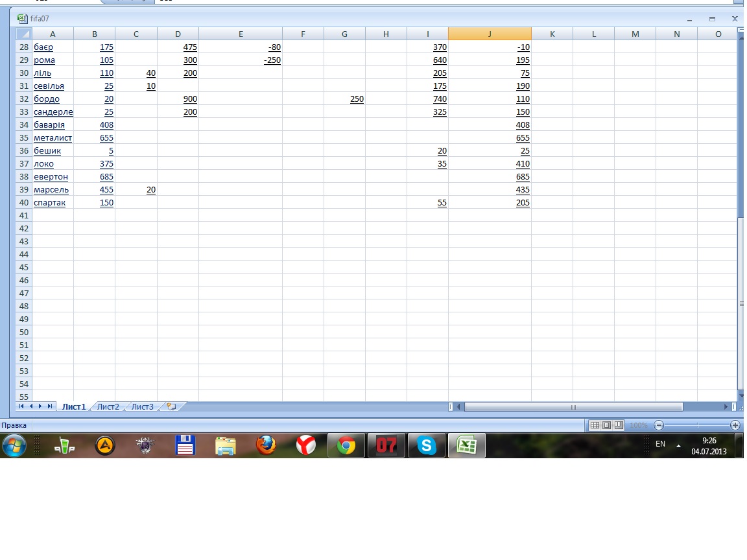Select cell containing бешик

tap(53, 151)
